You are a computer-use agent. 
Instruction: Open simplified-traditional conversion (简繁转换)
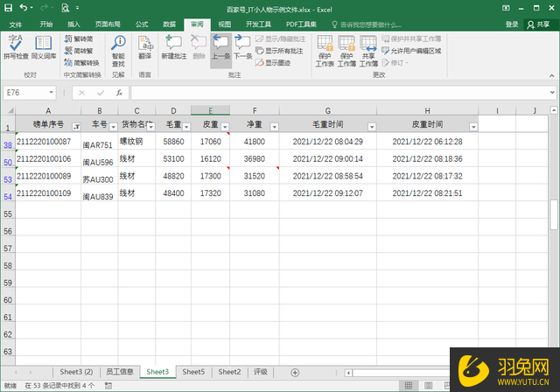tap(81, 63)
